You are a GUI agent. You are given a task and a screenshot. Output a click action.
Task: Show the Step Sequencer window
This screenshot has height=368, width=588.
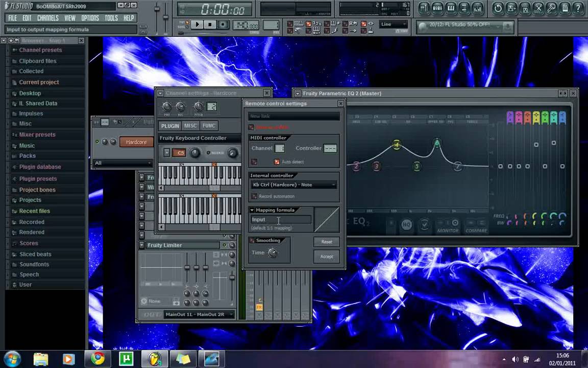(x=437, y=8)
